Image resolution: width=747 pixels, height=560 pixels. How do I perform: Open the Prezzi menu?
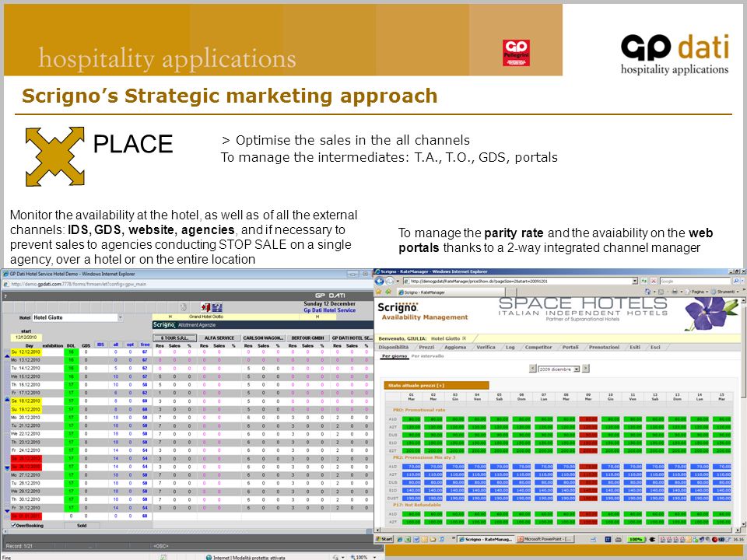point(426,347)
